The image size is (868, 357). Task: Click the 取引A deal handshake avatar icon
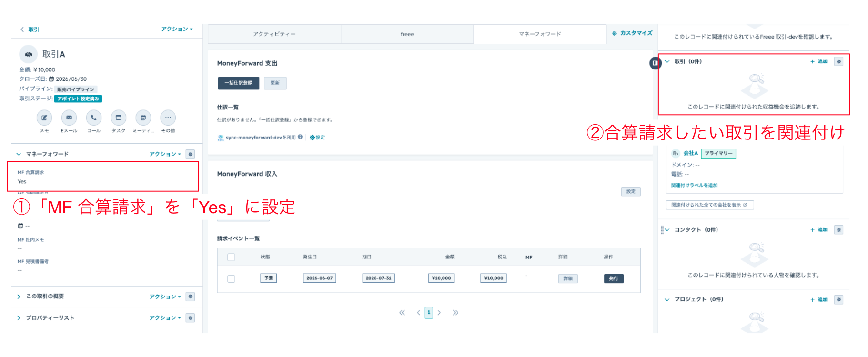(x=29, y=54)
